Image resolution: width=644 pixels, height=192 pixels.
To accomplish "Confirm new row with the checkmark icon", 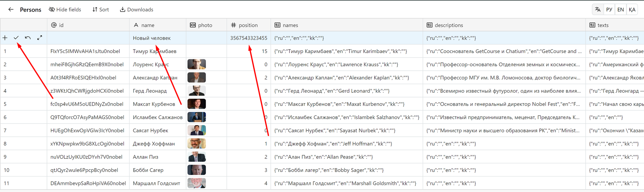I will pyautogui.click(x=16, y=38).
